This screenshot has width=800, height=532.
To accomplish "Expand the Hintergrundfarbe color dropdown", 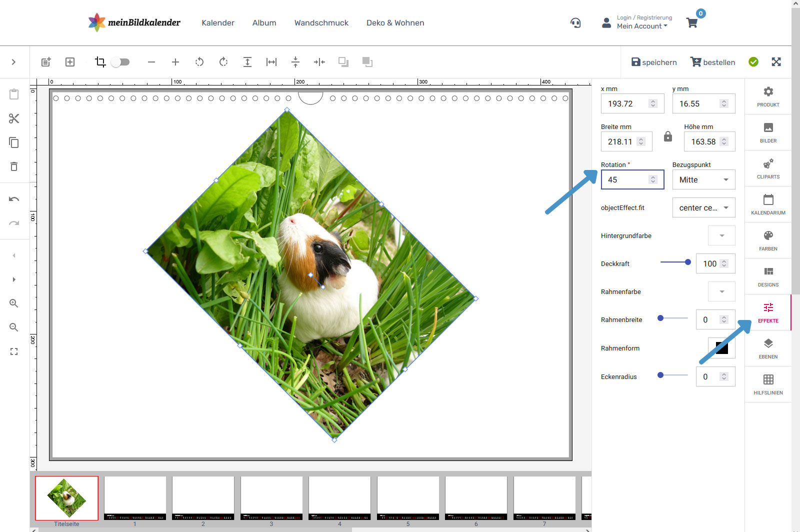I will click(721, 235).
